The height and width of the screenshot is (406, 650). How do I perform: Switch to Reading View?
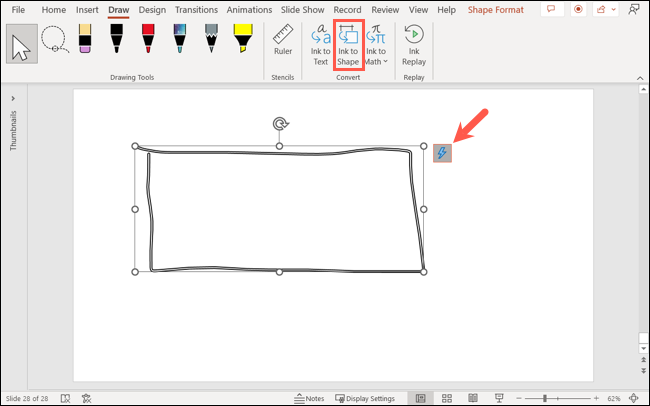click(473, 399)
